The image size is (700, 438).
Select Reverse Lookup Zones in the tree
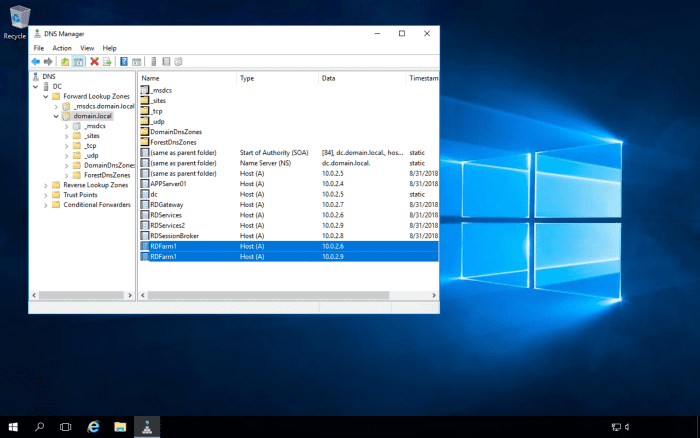click(96, 185)
